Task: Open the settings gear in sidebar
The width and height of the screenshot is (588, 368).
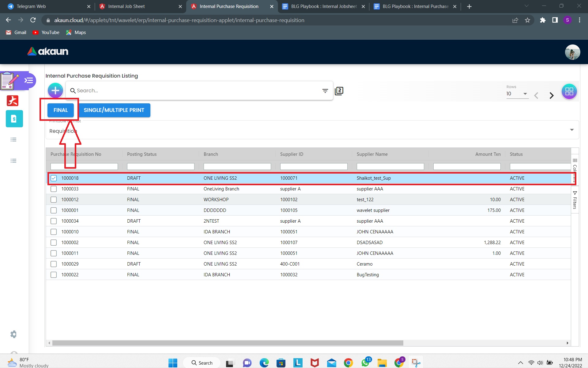Action: pyautogui.click(x=13, y=334)
